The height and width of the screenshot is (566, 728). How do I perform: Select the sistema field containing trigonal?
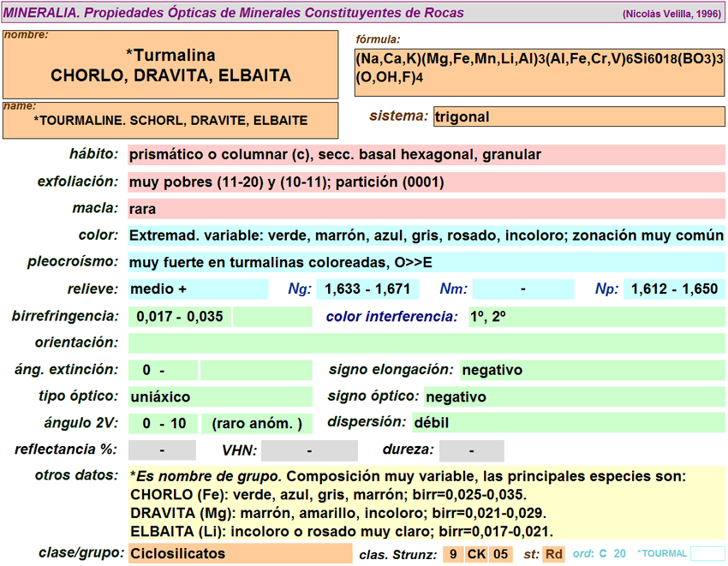[579, 116]
